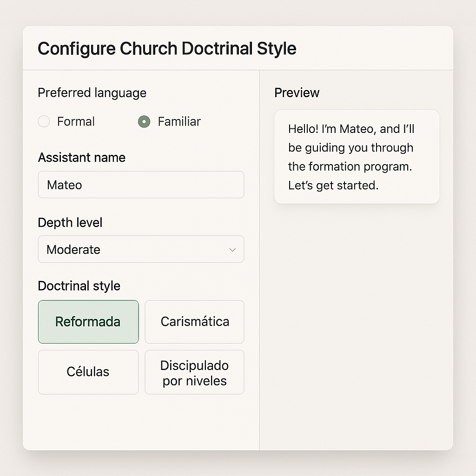The width and height of the screenshot is (476, 476).
Task: Click the Formal option label text
Action: (x=76, y=122)
